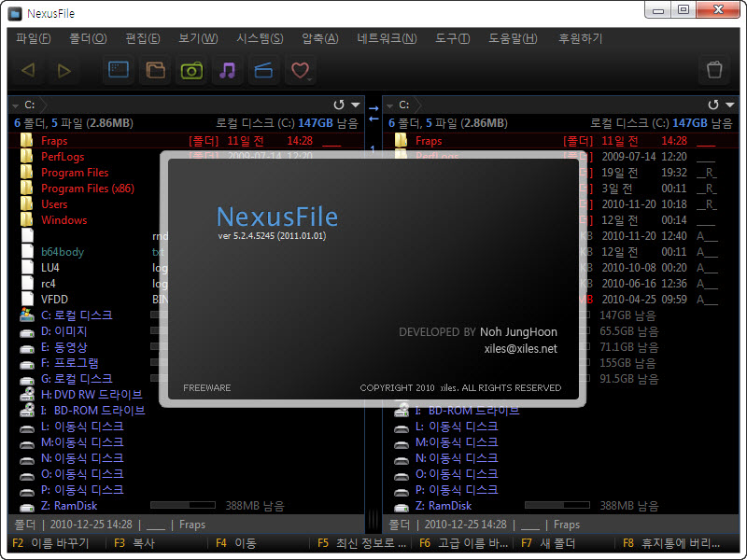
Task: Open E: 동영상 drive in left panel
Action: 63,347
